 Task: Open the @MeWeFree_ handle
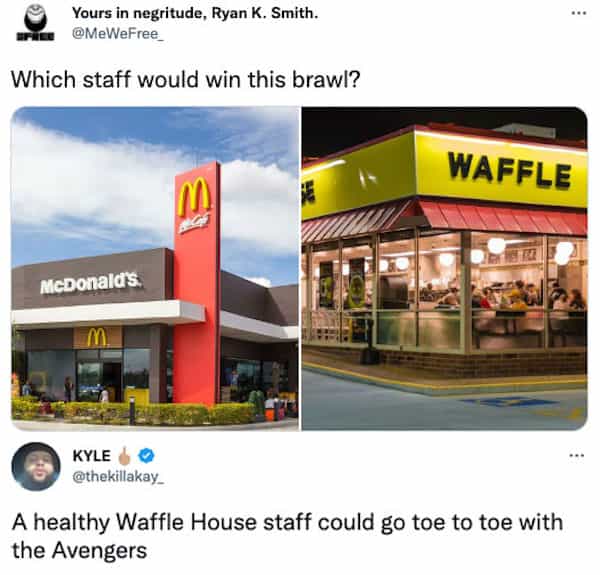[x=117, y=34]
